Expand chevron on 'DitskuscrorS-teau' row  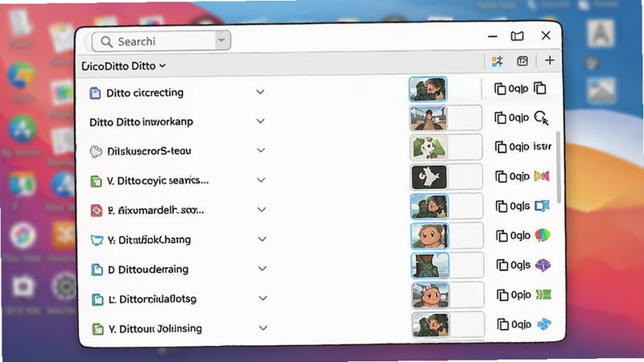click(x=261, y=150)
